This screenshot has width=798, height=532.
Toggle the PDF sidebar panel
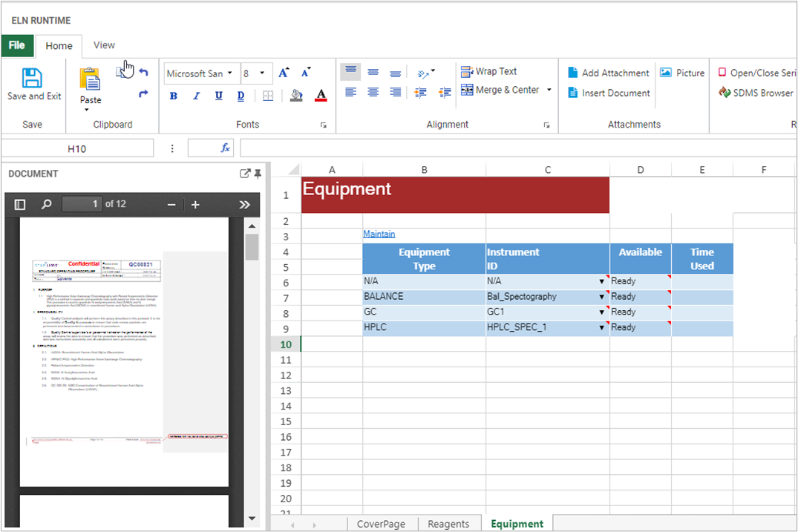(x=20, y=204)
